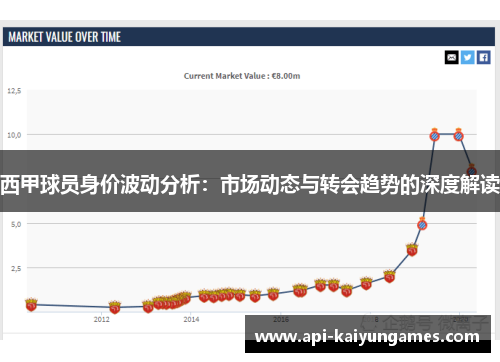Click the 'Current Market Value : €8.00m' text
500x362 pixels.
tap(242, 76)
